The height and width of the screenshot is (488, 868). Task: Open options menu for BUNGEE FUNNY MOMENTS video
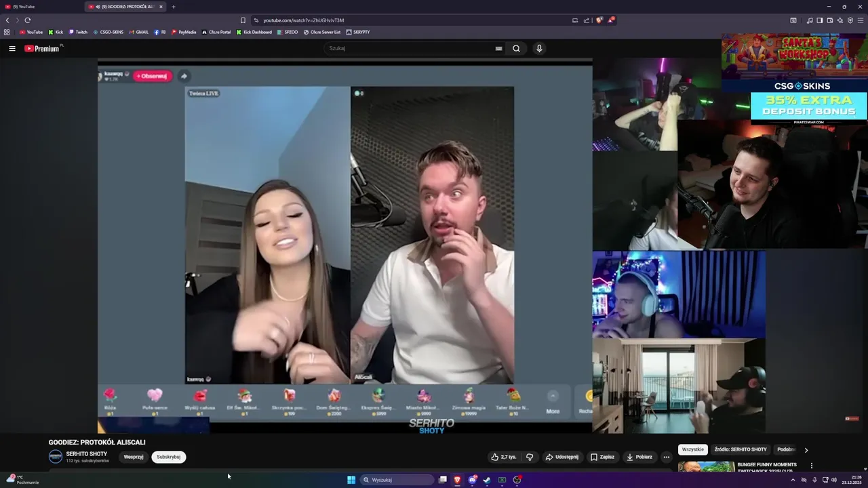[812, 466]
